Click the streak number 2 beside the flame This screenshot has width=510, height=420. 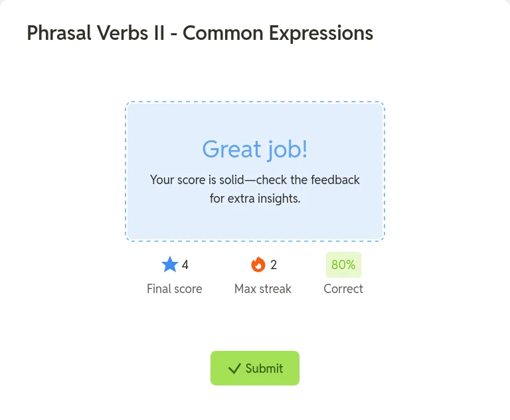[x=274, y=264]
